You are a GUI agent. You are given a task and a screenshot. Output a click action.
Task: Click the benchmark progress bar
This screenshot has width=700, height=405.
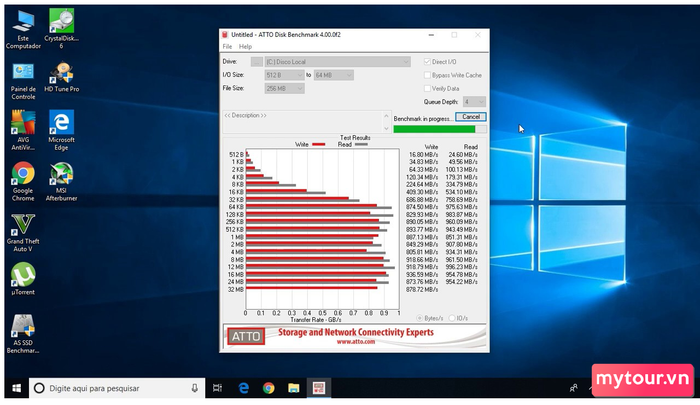click(440, 129)
